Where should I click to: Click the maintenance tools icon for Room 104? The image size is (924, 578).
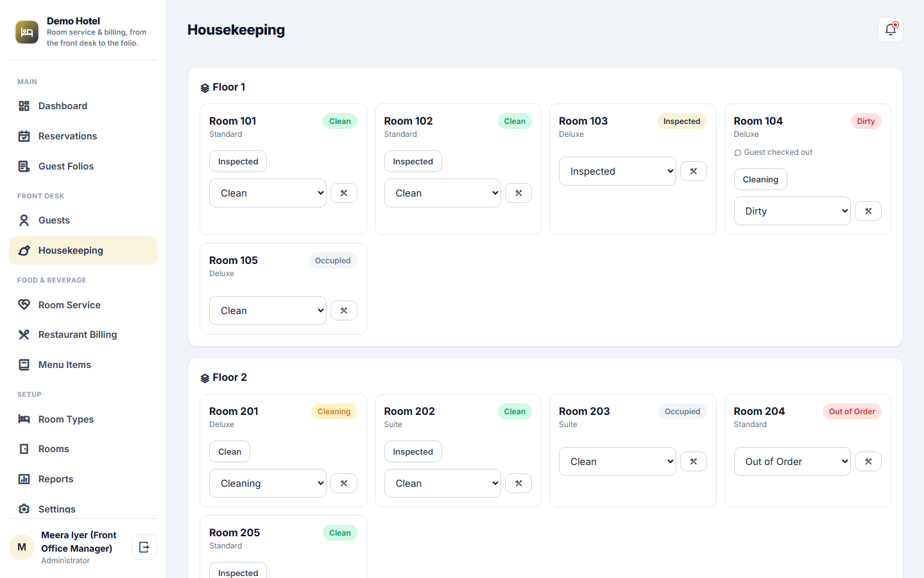[868, 211]
